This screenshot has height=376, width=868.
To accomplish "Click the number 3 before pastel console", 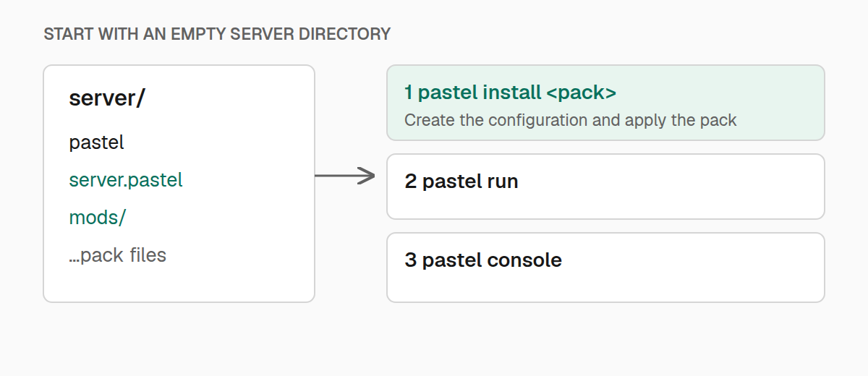I will pos(410,260).
